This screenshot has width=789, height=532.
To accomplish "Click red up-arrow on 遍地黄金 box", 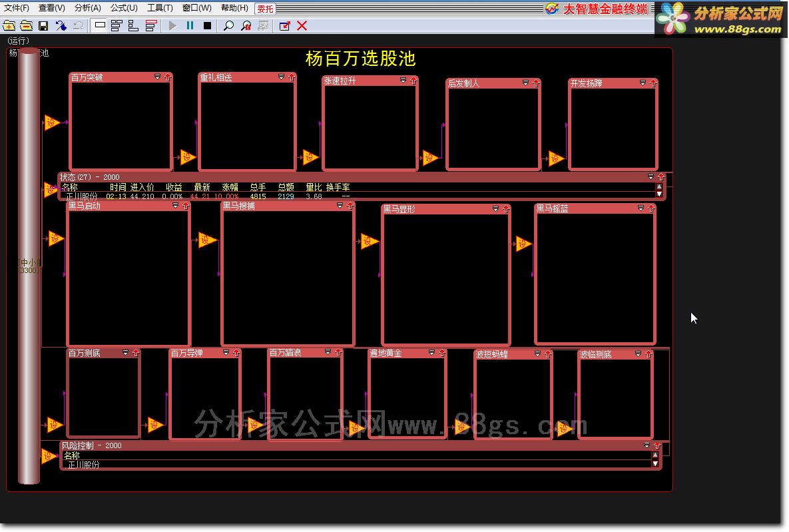I will click(442, 353).
